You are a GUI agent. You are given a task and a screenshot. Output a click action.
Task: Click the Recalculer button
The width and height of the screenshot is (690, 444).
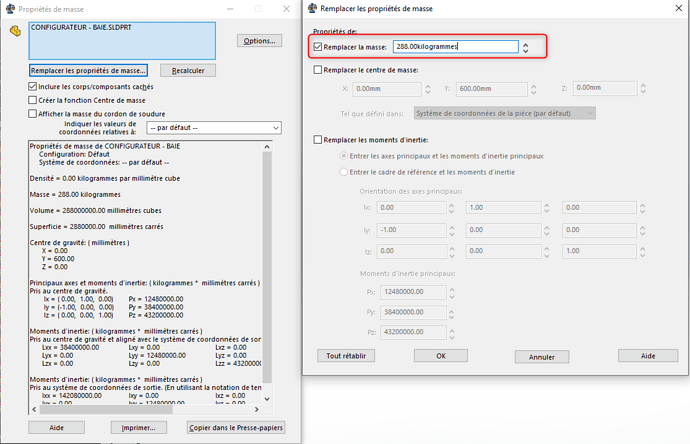pyautogui.click(x=188, y=70)
